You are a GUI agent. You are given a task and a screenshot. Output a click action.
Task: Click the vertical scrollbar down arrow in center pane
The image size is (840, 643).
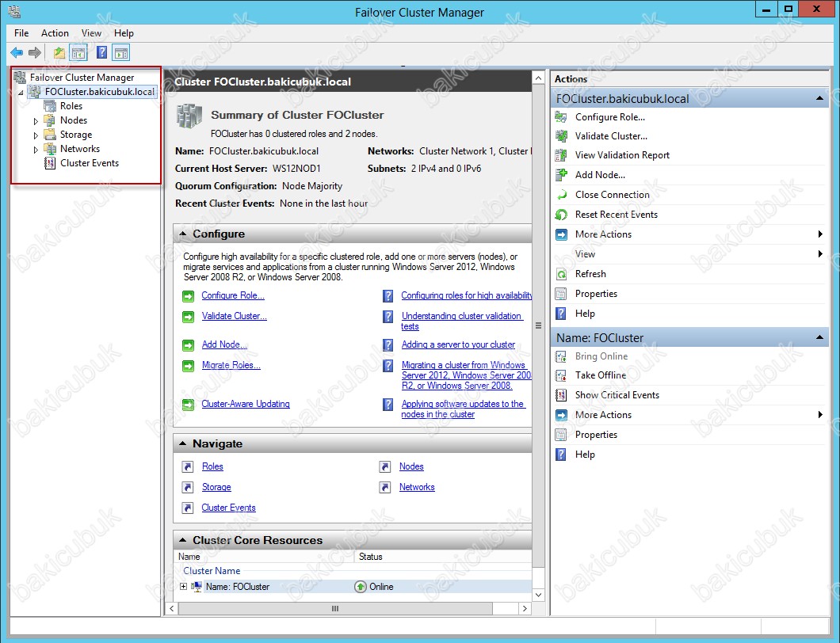(x=538, y=595)
